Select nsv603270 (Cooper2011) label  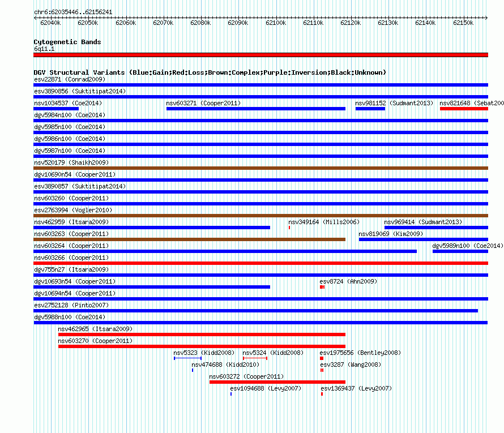tap(95, 341)
